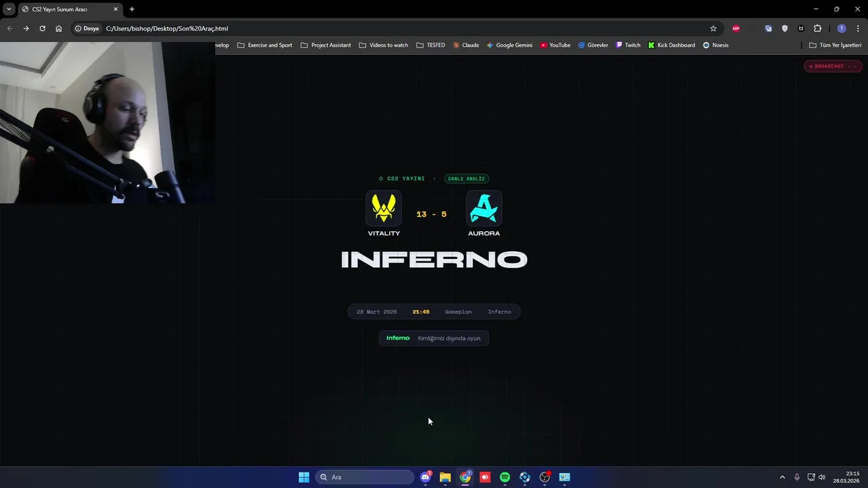The width and height of the screenshot is (868, 488).
Task: Open the Kick Dashboard bookmark
Action: pos(671,45)
